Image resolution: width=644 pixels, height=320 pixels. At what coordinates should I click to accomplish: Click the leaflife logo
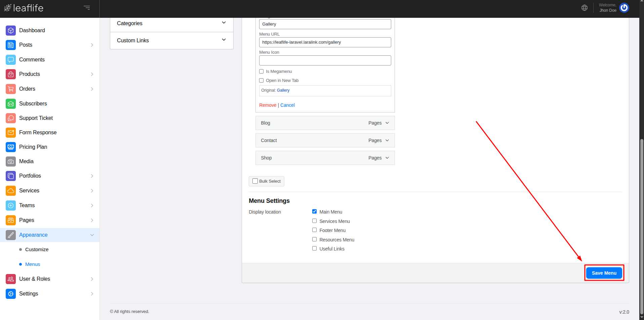pos(24,8)
